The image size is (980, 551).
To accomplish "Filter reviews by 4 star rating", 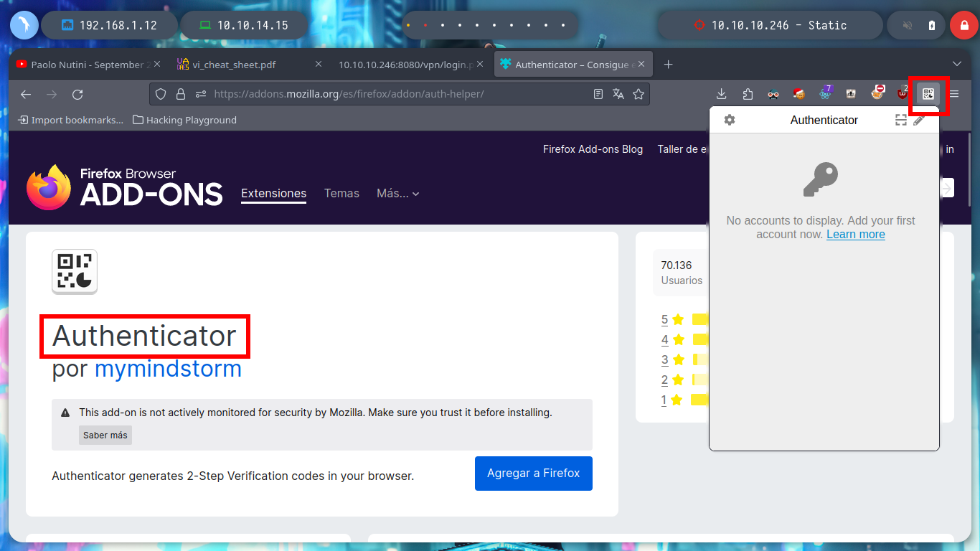I will (x=665, y=339).
